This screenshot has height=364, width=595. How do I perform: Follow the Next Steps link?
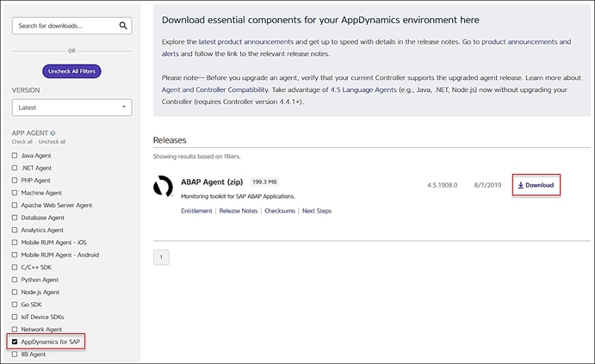click(316, 211)
